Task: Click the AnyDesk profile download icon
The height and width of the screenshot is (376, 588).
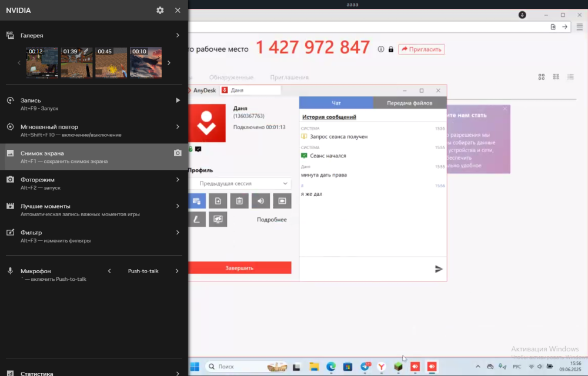Action: pyautogui.click(x=522, y=15)
